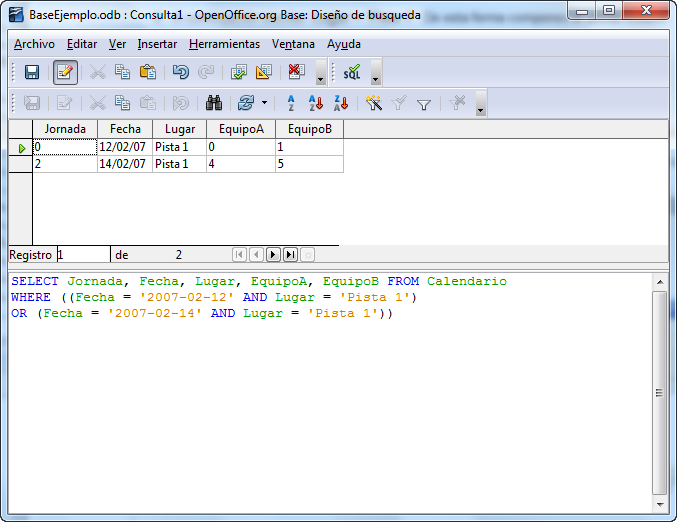
Task: Save the query with the Save icon
Action: coord(32,72)
